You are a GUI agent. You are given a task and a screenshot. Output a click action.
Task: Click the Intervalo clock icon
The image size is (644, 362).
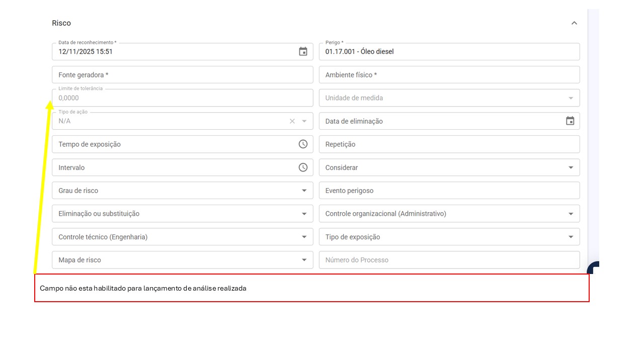(x=303, y=167)
